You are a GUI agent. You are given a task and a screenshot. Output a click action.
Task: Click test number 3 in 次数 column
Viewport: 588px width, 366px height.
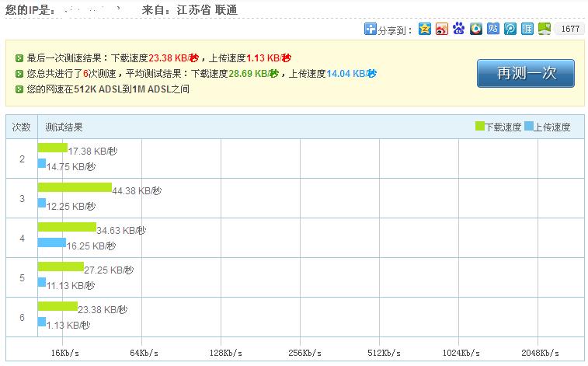[22, 199]
